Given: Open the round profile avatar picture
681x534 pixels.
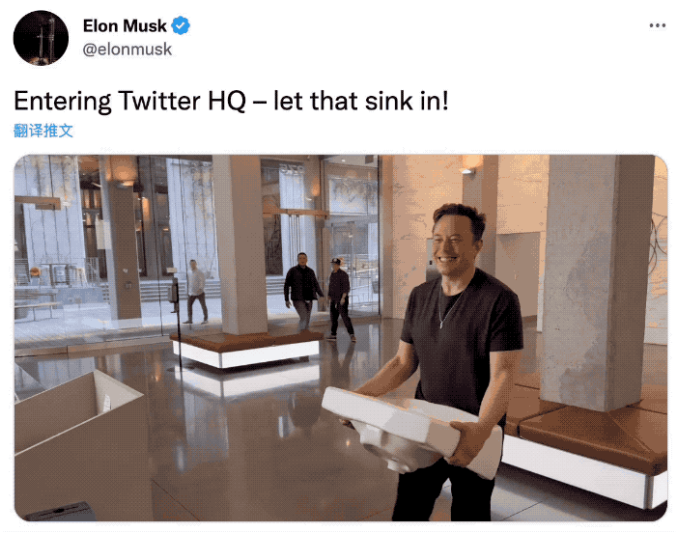Looking at the screenshot, I should [x=41, y=38].
